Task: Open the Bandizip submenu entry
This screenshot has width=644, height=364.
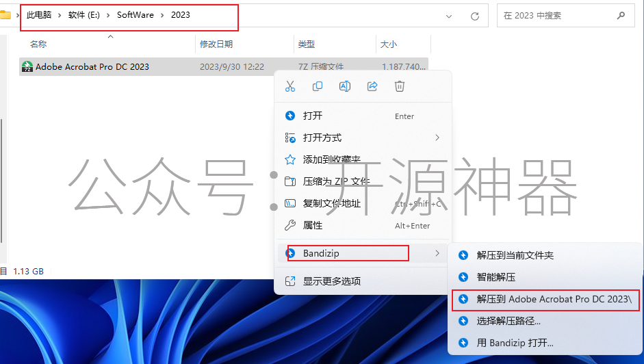Action: point(363,253)
